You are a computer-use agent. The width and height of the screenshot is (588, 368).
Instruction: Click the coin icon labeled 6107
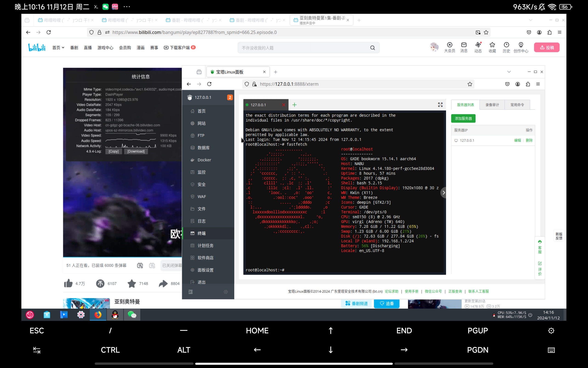pos(100,284)
